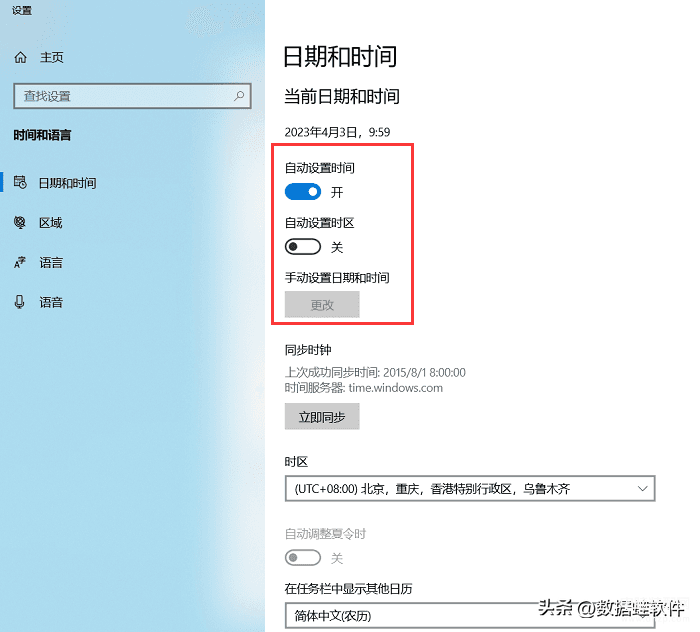
Task: Turn off the 自动设置时间 toggle
Action: (303, 192)
